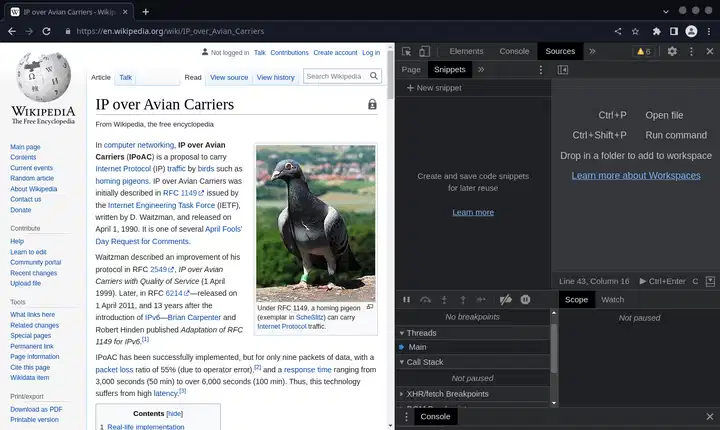The height and width of the screenshot is (430, 720).
Task: Select the Scope tab
Action: pyautogui.click(x=576, y=300)
